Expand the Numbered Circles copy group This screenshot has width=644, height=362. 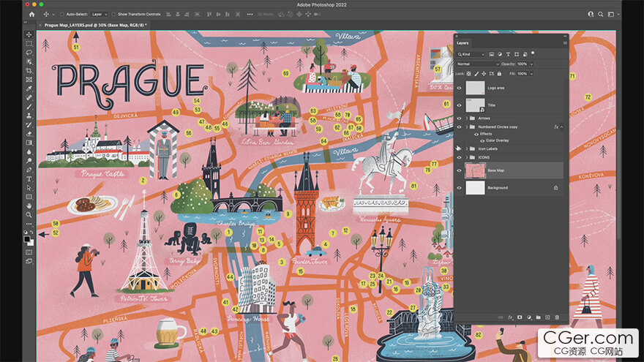[x=467, y=127]
